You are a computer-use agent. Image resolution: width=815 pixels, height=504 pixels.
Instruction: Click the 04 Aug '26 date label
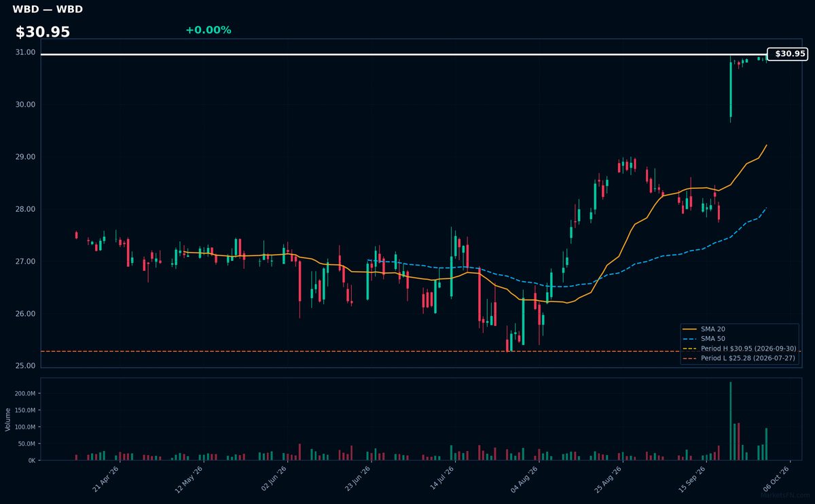(x=526, y=478)
